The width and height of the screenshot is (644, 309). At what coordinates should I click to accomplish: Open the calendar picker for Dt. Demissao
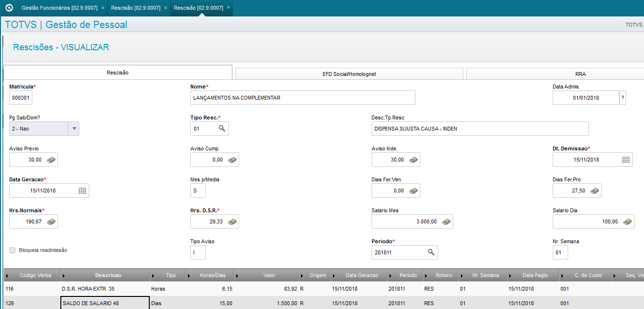pyautogui.click(x=626, y=160)
